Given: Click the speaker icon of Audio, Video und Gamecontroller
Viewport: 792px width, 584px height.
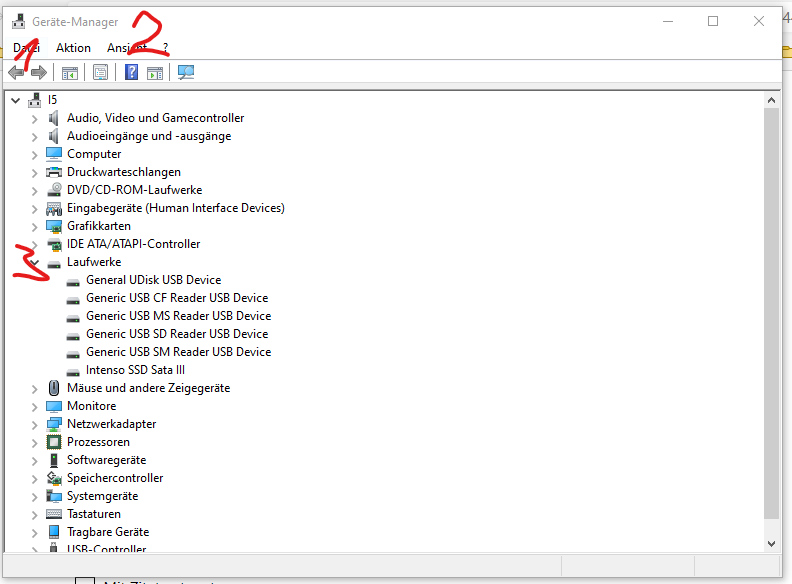Looking at the screenshot, I should tap(54, 118).
